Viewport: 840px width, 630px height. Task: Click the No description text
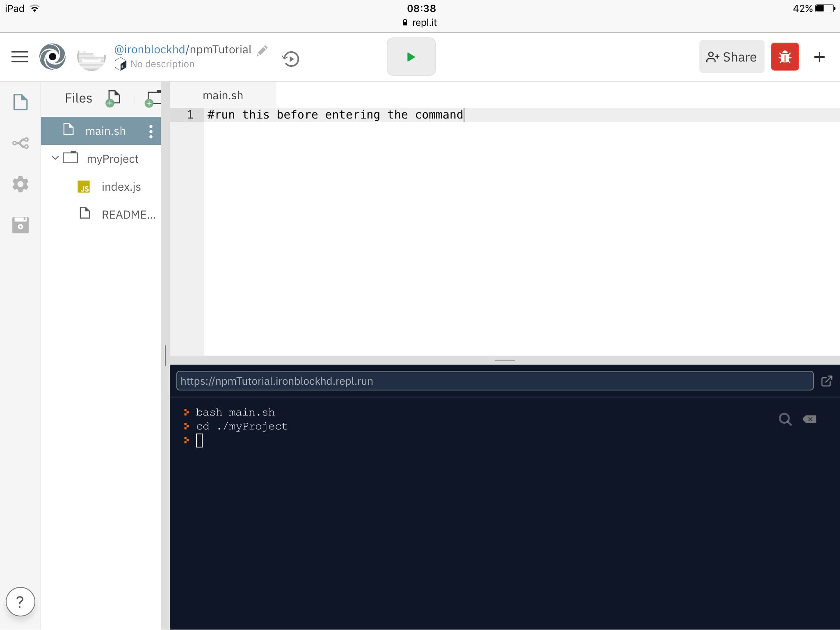(162, 64)
